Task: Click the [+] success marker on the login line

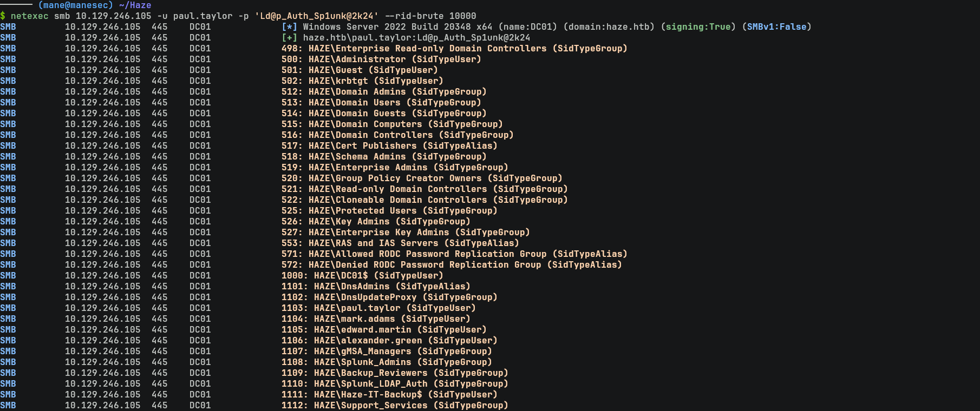Action: pyautogui.click(x=289, y=37)
